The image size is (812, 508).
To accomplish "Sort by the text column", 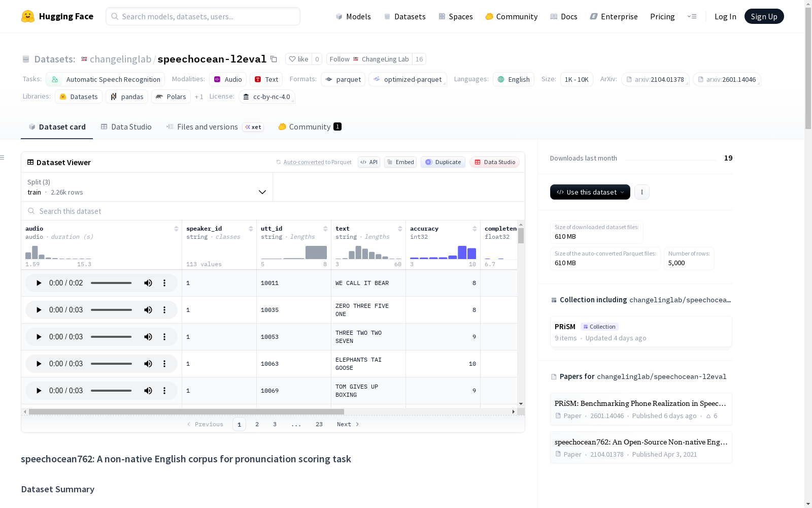I will (400, 229).
